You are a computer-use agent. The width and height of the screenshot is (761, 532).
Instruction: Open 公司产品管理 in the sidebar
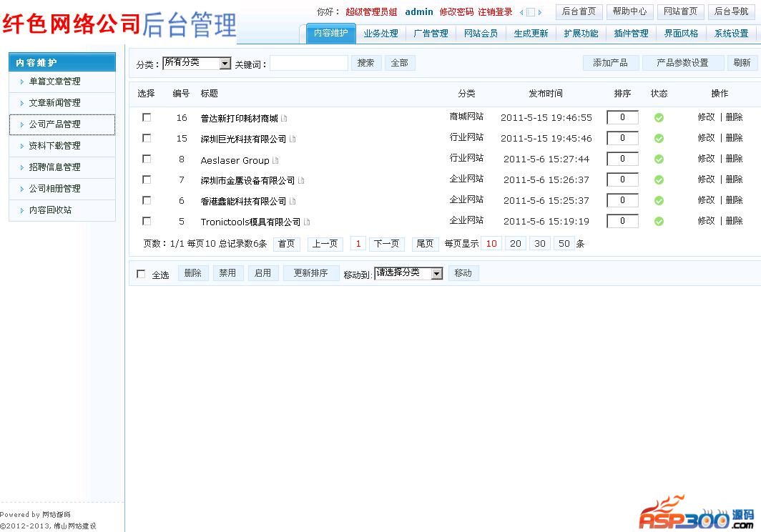point(62,124)
